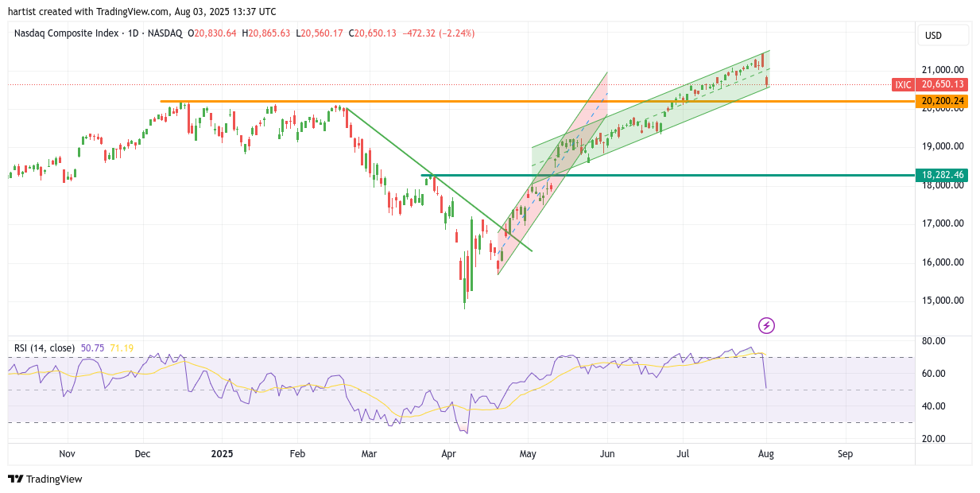The image size is (980, 493).
Task: Select the orange horizontal resistance line
Action: (x=537, y=101)
